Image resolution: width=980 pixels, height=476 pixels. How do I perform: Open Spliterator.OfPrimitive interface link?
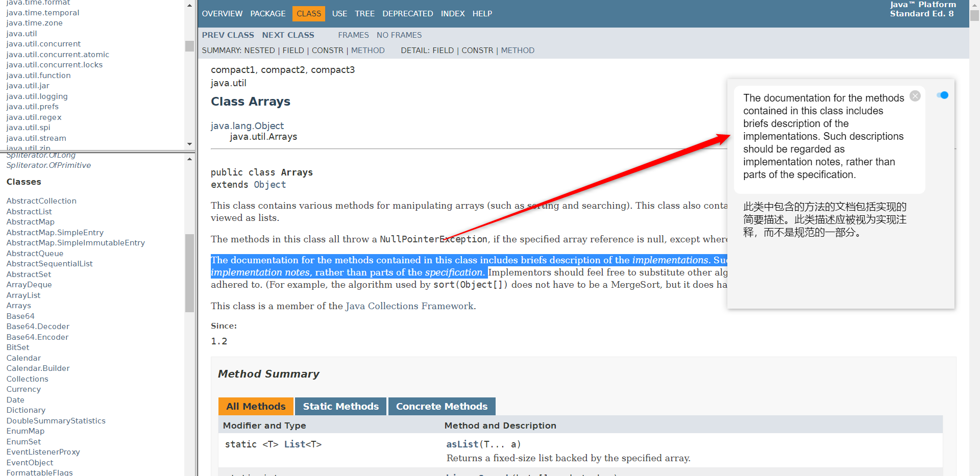(x=48, y=165)
